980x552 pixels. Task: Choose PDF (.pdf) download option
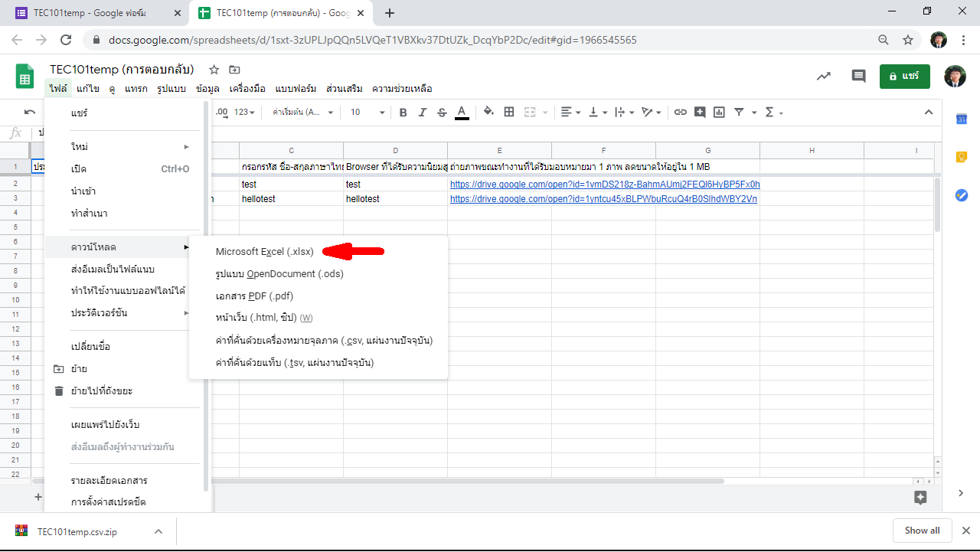coord(255,296)
